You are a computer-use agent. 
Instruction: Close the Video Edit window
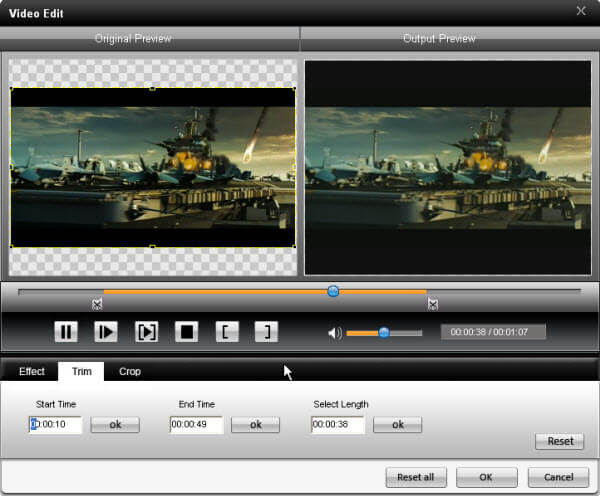(581, 11)
